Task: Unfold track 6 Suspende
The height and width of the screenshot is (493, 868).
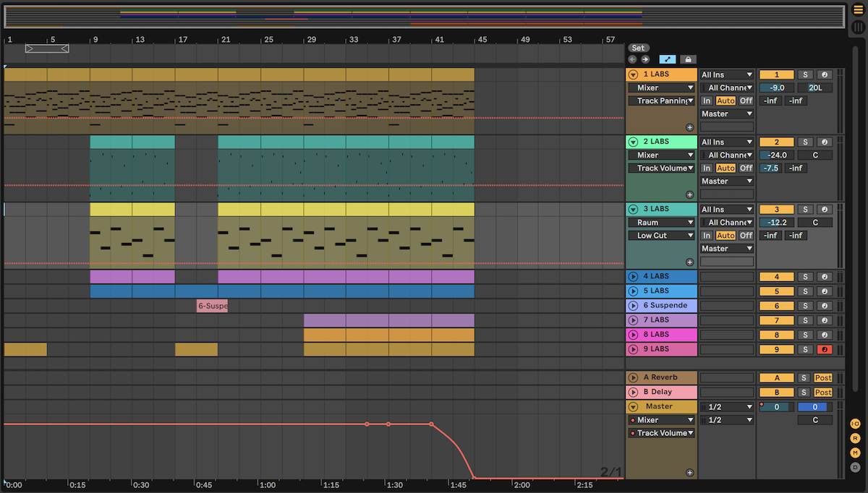Action: 634,306
